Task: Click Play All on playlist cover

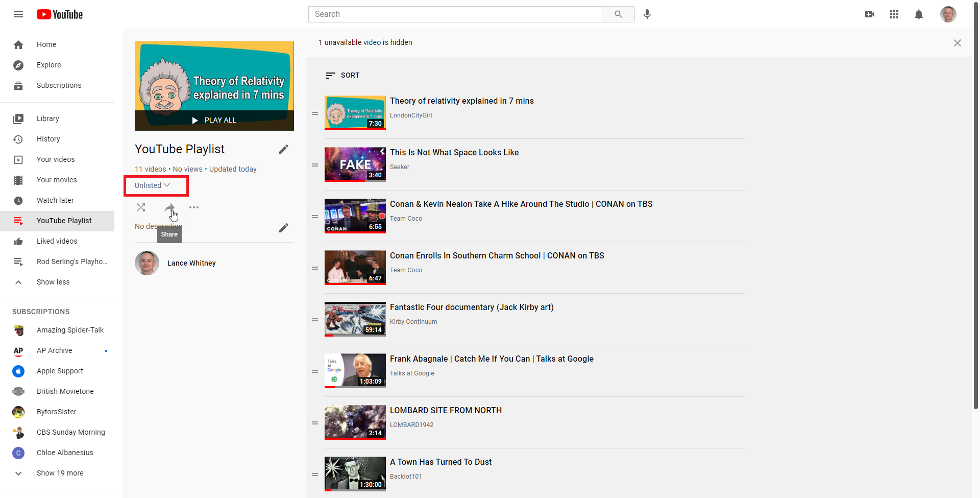Action: point(214,121)
